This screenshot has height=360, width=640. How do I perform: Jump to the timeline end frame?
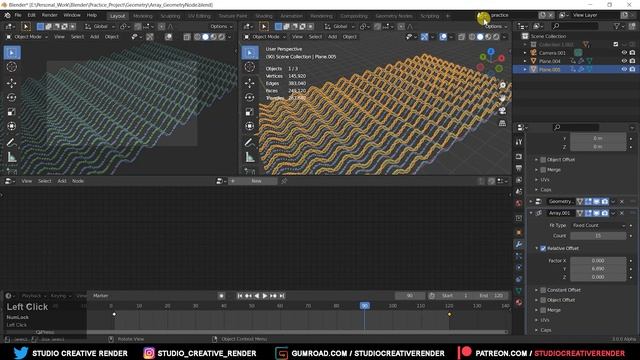pos(282,296)
